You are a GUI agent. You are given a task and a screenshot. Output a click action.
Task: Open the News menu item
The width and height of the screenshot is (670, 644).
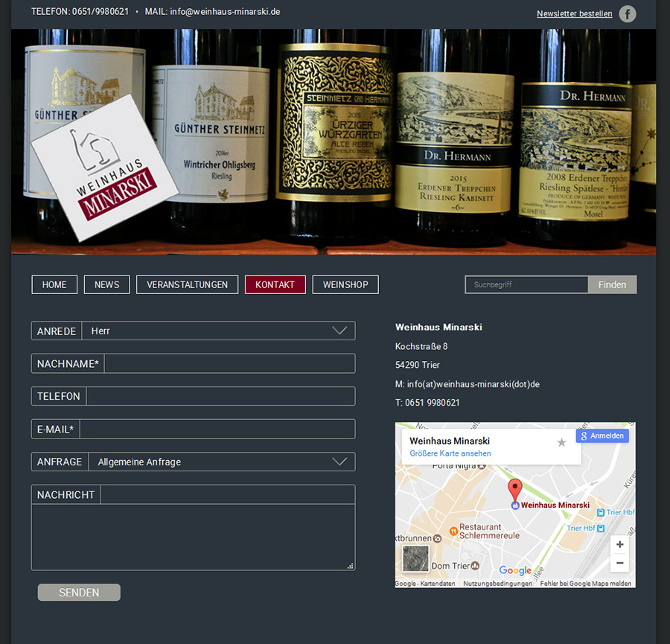106,284
